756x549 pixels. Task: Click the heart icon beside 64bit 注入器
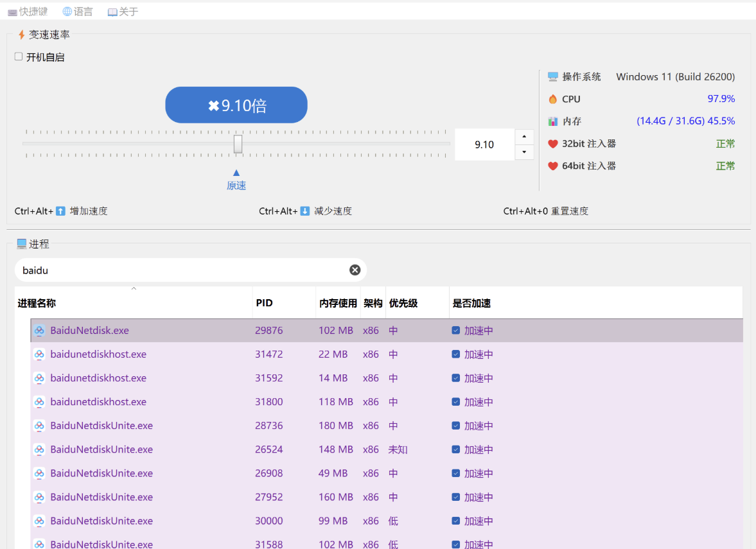click(x=553, y=166)
